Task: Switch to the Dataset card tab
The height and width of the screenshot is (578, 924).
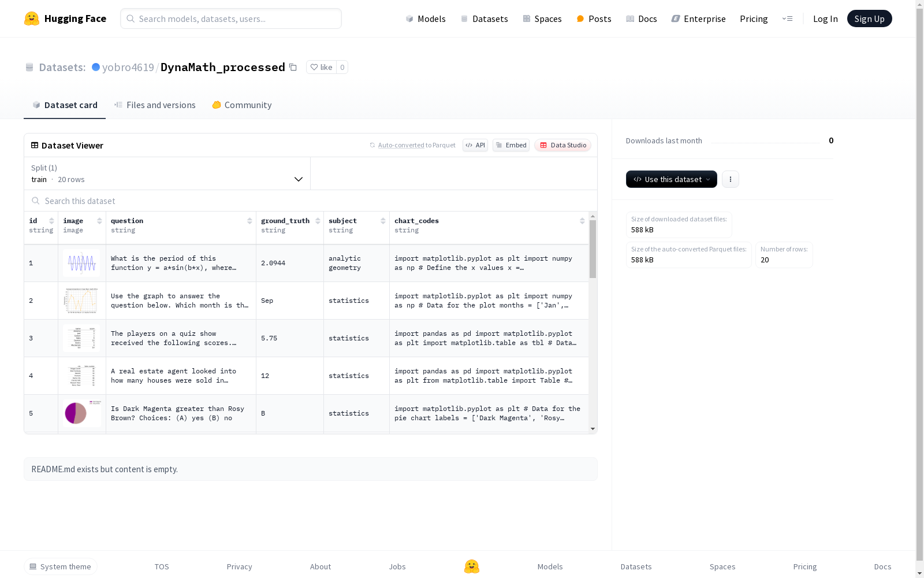Action: (x=65, y=105)
